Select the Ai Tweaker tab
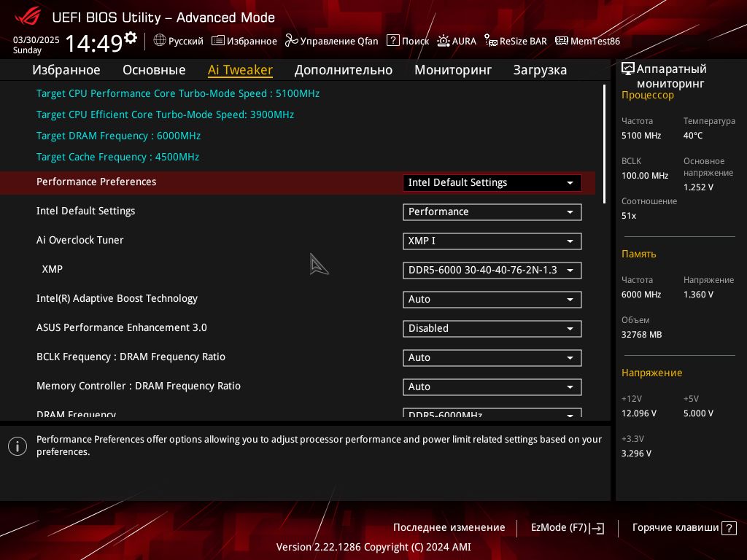 (240, 70)
